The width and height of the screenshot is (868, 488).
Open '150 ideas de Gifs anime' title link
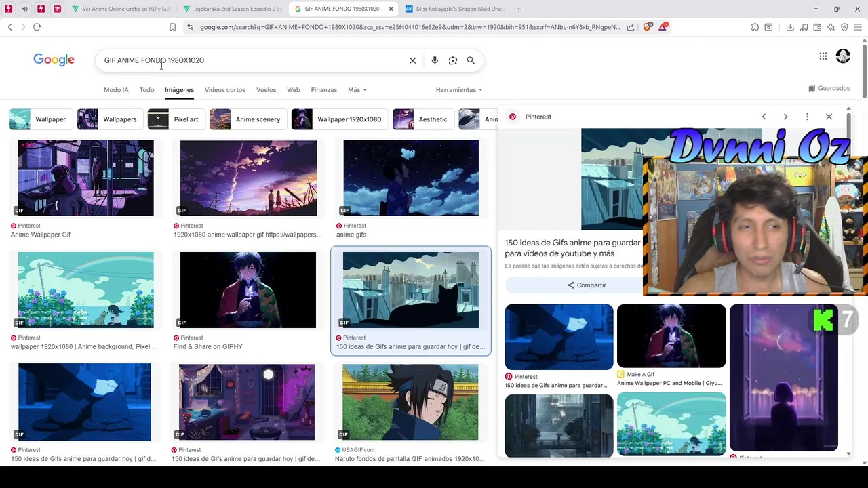click(572, 247)
